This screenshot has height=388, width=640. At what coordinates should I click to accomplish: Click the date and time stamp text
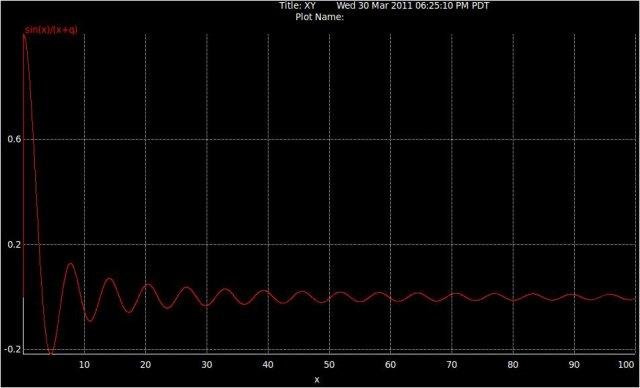tap(413, 6)
